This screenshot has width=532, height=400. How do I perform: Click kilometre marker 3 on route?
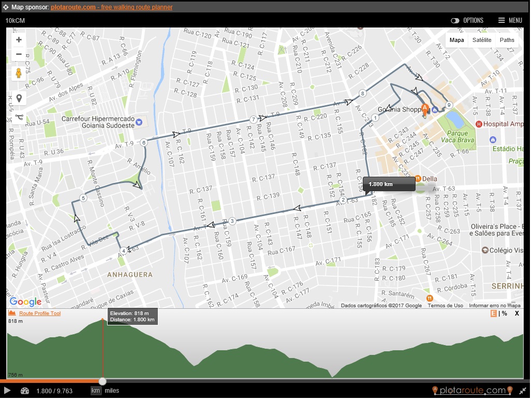tap(232, 221)
